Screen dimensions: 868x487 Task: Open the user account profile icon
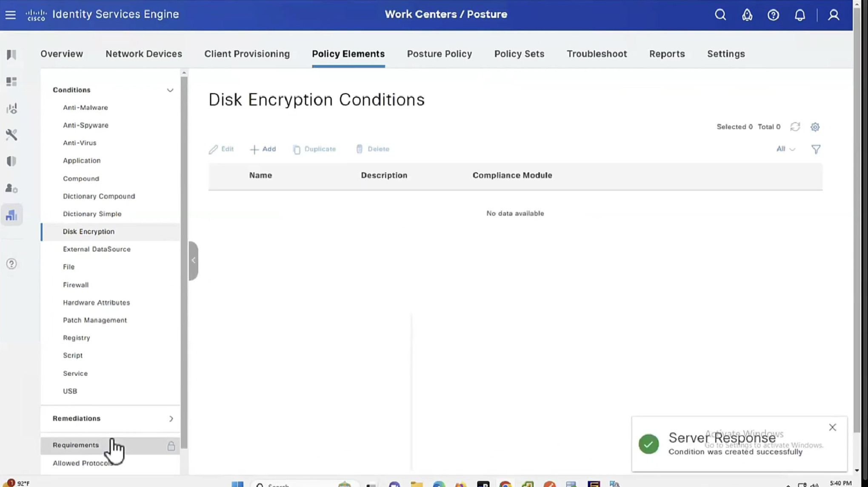click(x=834, y=15)
